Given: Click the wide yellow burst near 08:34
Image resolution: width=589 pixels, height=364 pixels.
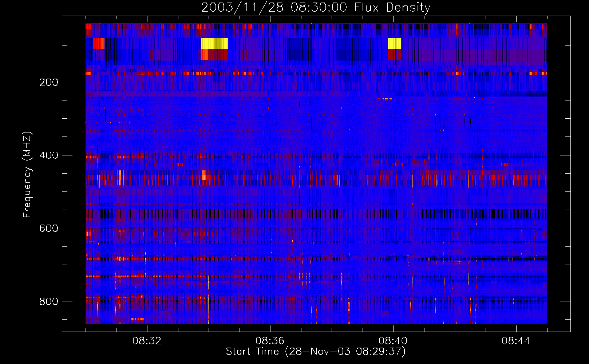Looking at the screenshot, I should [215, 43].
